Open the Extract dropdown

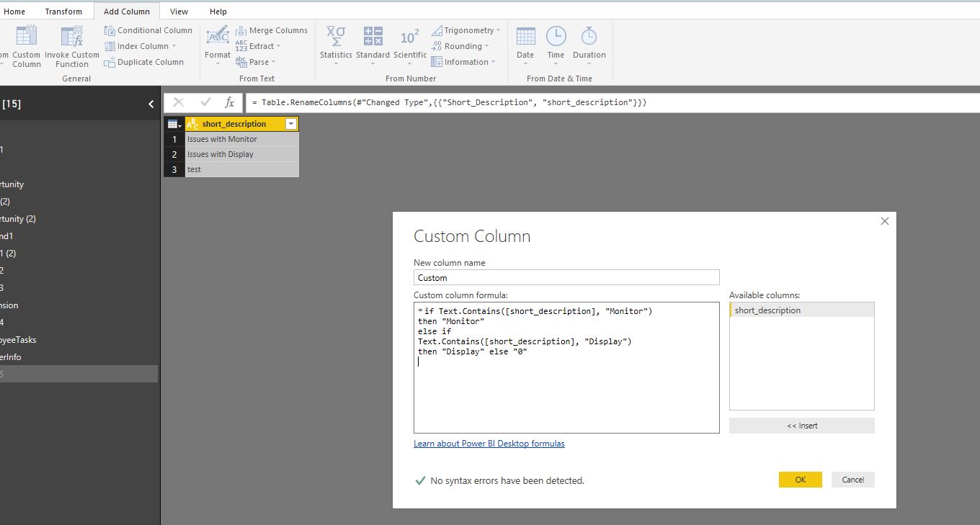258,46
